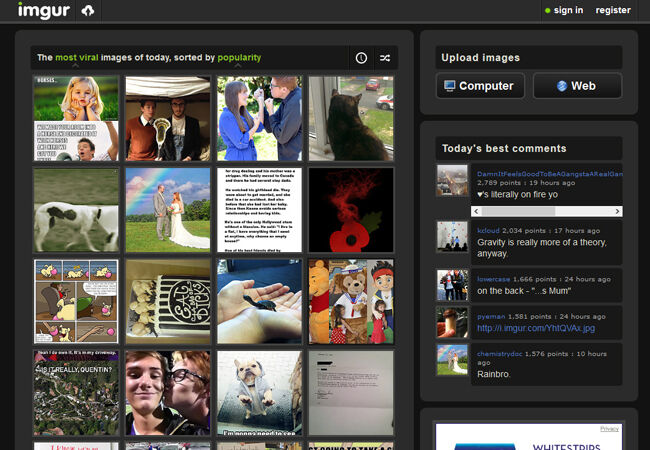
Task: Open the Winnie the Pooh mascots thumbnail
Action: click(351, 301)
